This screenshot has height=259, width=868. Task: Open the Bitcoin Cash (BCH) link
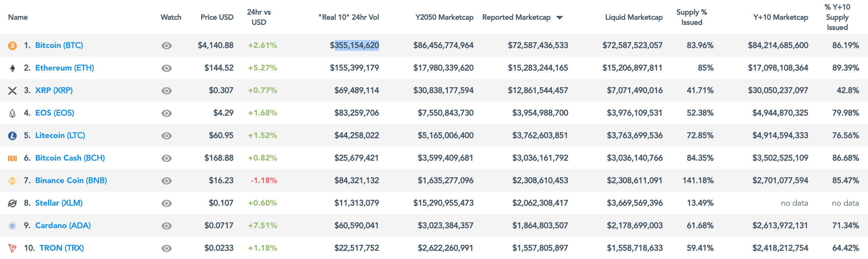70,158
